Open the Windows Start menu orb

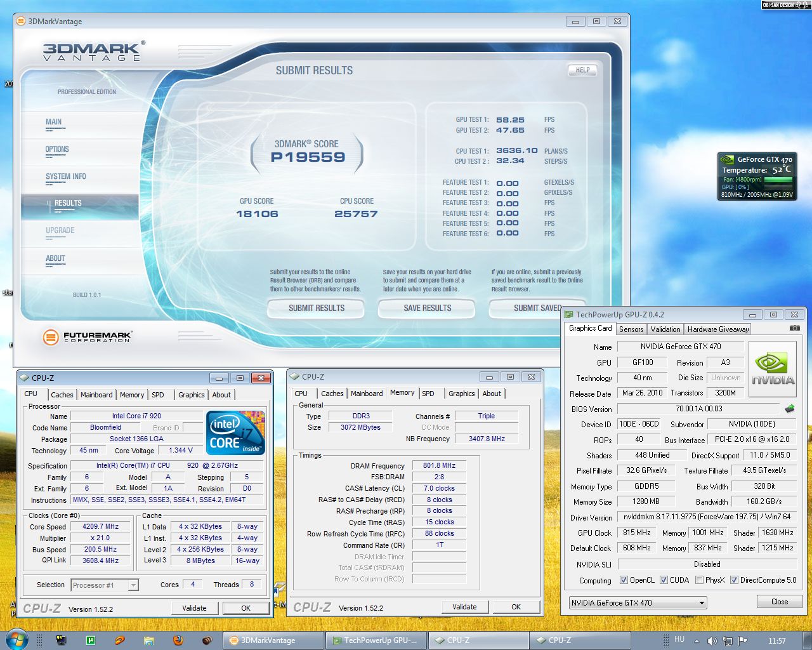(x=16, y=640)
